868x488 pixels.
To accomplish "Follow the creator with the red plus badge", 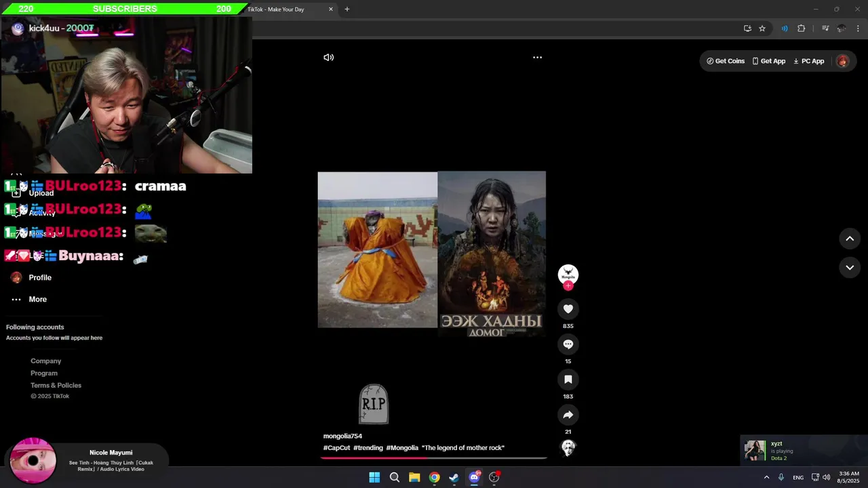I will point(568,286).
